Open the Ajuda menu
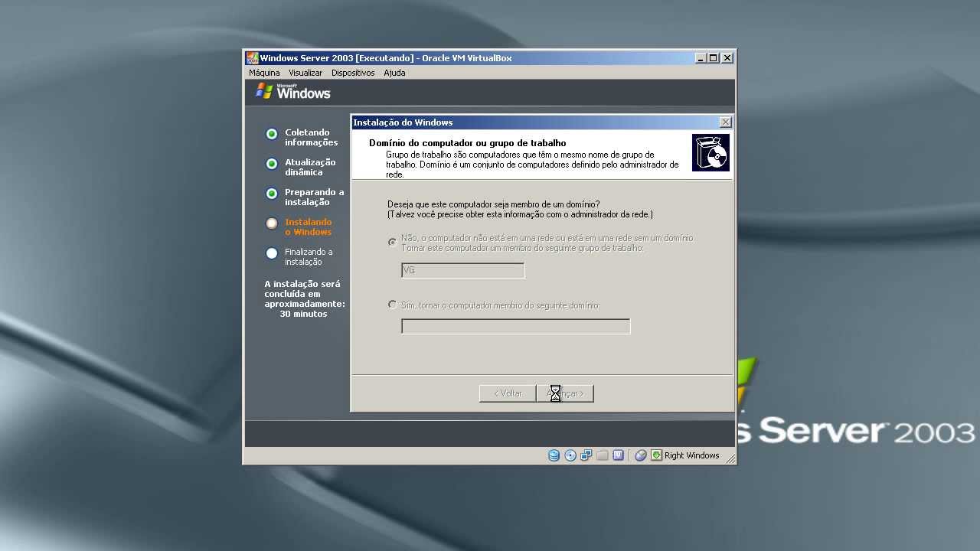This screenshot has height=551, width=980. [394, 73]
